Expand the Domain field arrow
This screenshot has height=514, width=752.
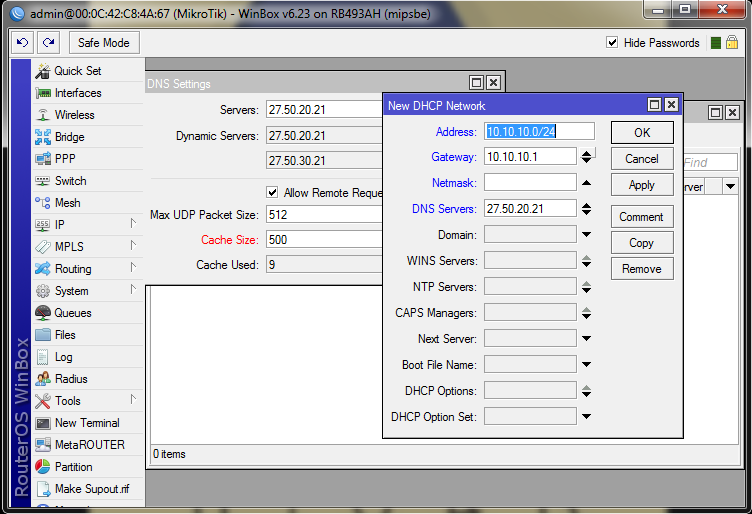586,234
